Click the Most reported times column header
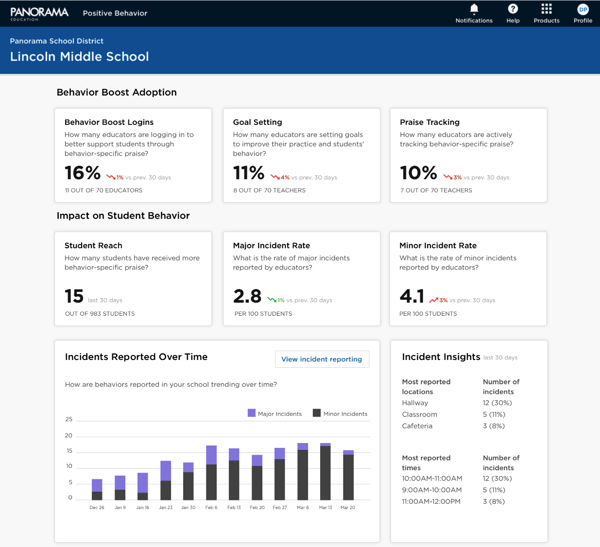600x547 pixels. [x=426, y=463]
